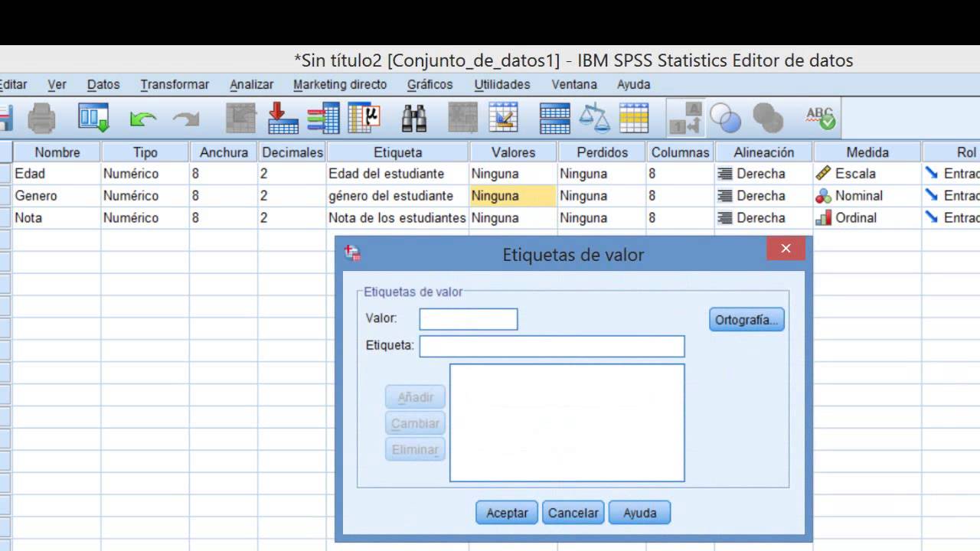Click the Ortografía button
Image resolution: width=980 pixels, height=551 pixels.
tap(746, 320)
